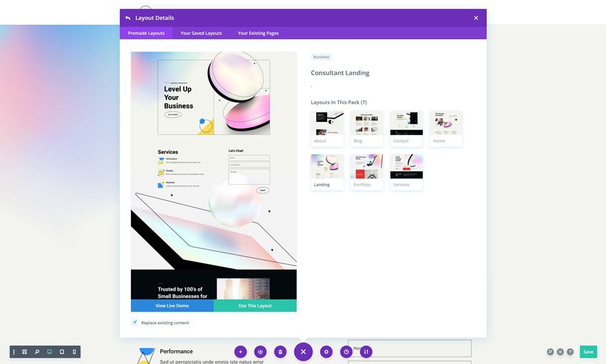Viewport: 606px width, 364px height.
Task: Click the Performance heading on the page
Action: (176, 351)
